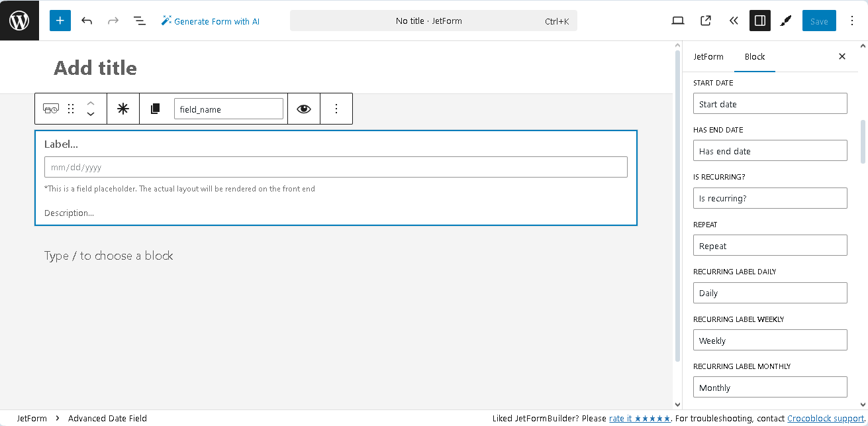Image resolution: width=868 pixels, height=426 pixels.
Task: Toggle the Settings sidebar panel
Action: tap(759, 21)
